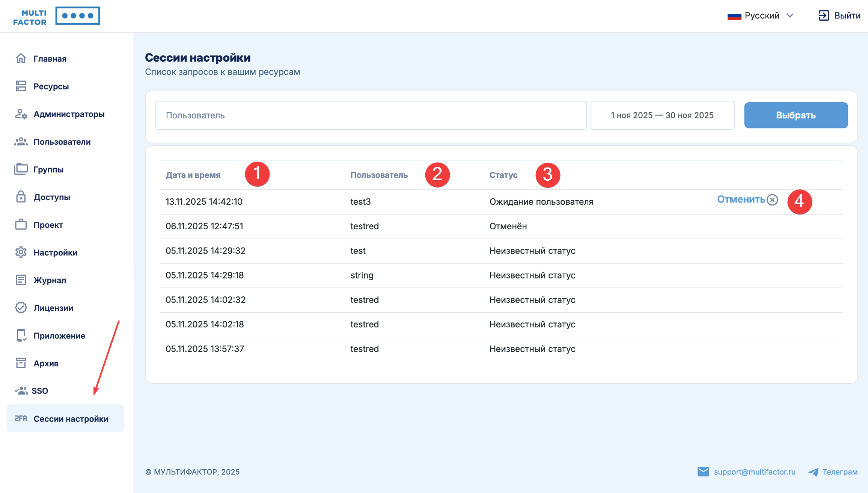Screen dimensions: 868x493
Task: Click the Администраторы user-gear icon
Action: pyautogui.click(x=21, y=114)
